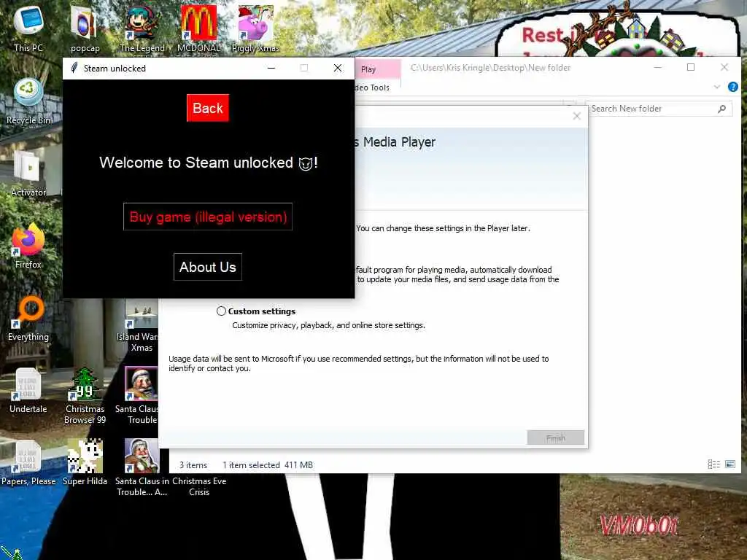The image size is (747, 560).
Task: Open Island Wars Xmas shortcut
Action: coord(141,326)
